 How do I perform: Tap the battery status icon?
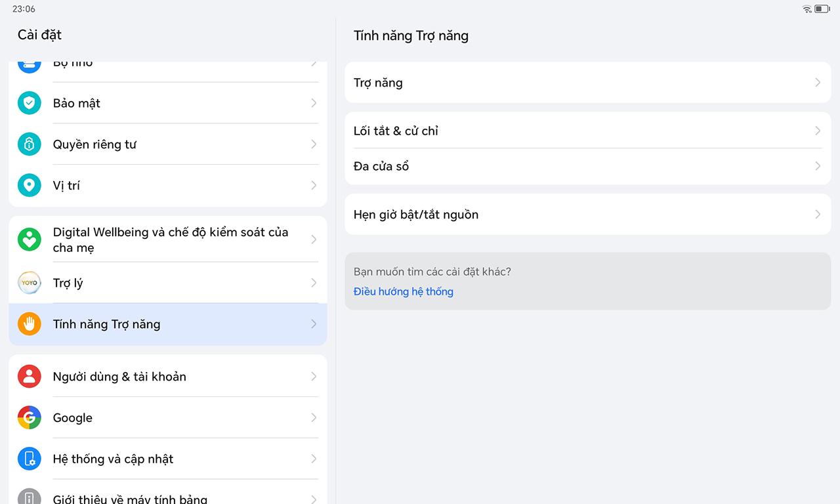822,9
